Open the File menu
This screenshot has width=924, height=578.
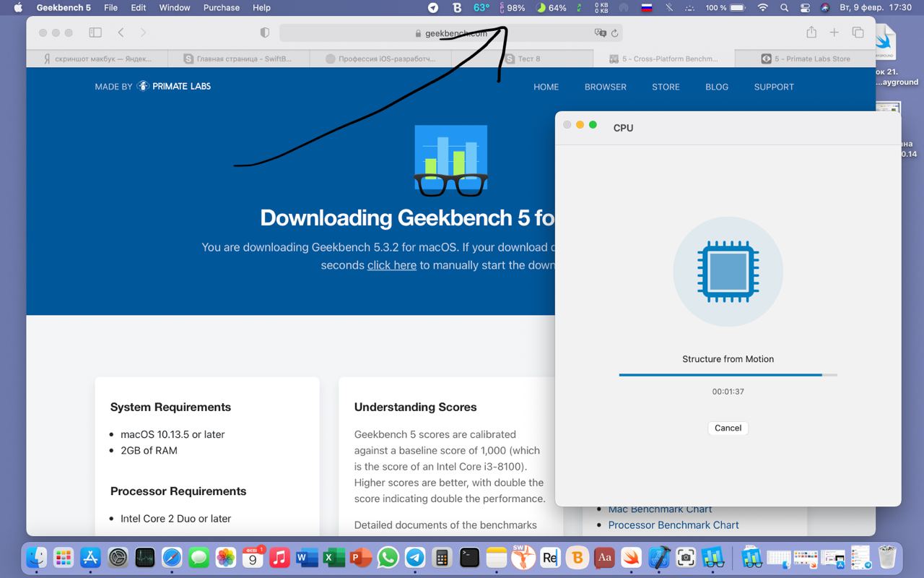click(110, 7)
